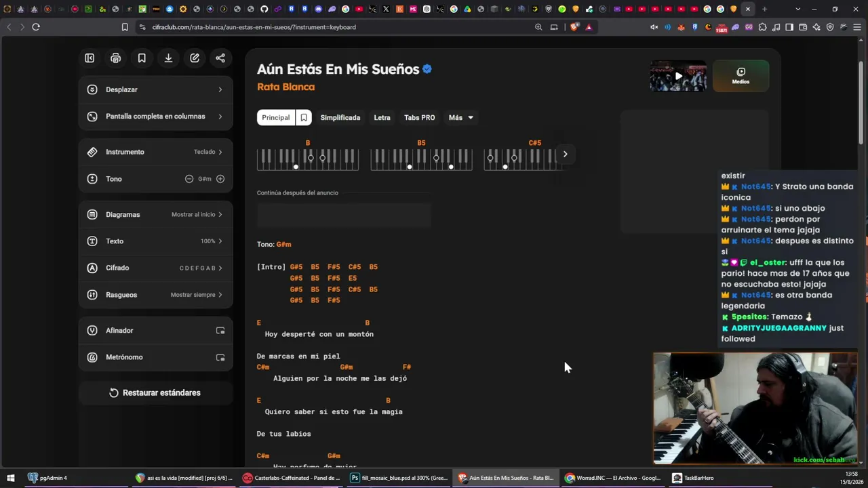Open the Más dropdown

click(x=461, y=117)
